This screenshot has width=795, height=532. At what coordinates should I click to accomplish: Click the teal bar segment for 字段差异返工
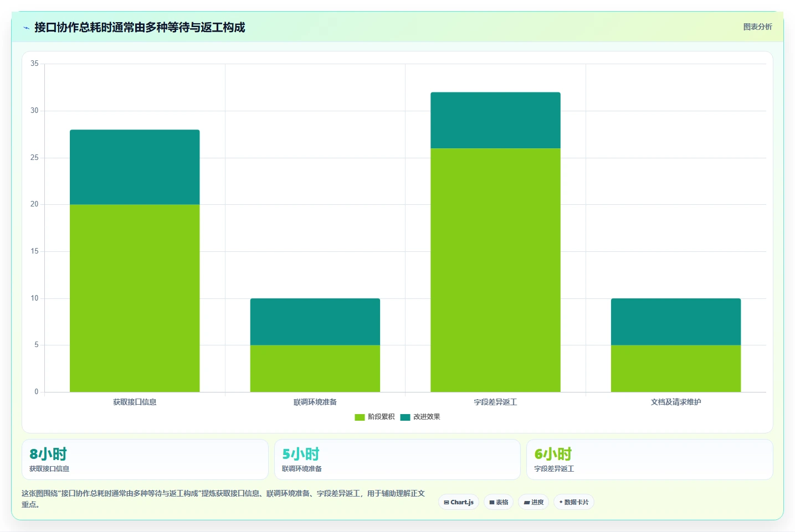pos(495,120)
